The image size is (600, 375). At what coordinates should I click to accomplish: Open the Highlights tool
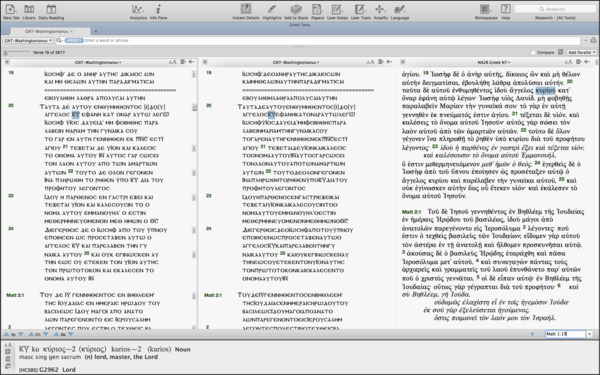point(272,11)
